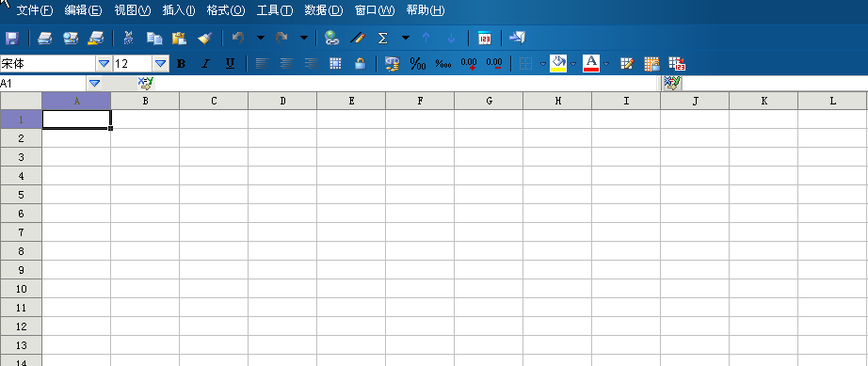The height and width of the screenshot is (366, 868).
Task: Align text right
Action: [x=312, y=64]
